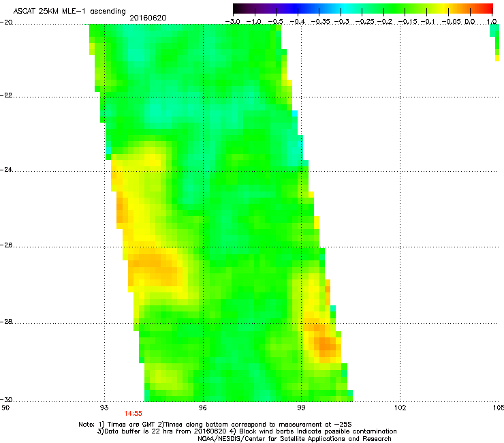Click the dark orange hotspot near 99.5E below -28
Image resolution: width=504 pixels, height=443 pixels.
327,346
